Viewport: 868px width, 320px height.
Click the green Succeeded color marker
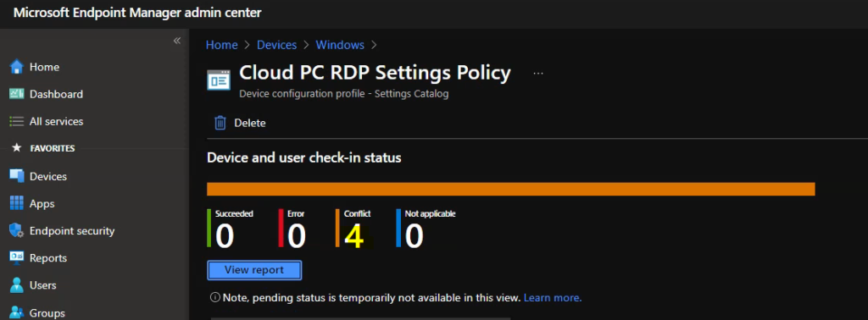[209, 228]
